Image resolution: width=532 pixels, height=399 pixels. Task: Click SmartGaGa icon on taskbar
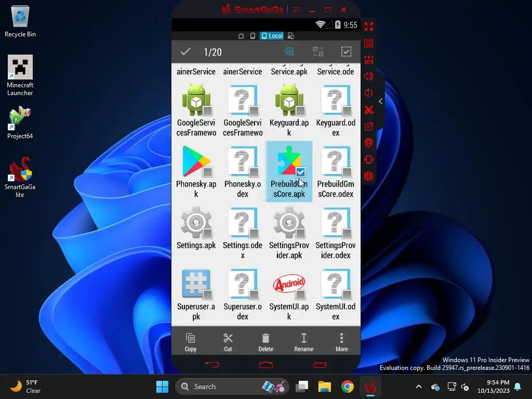point(370,387)
